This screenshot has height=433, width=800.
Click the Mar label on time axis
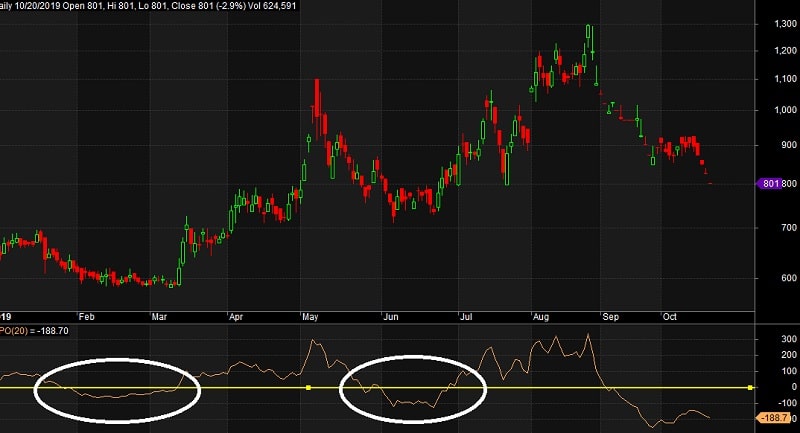pos(159,317)
